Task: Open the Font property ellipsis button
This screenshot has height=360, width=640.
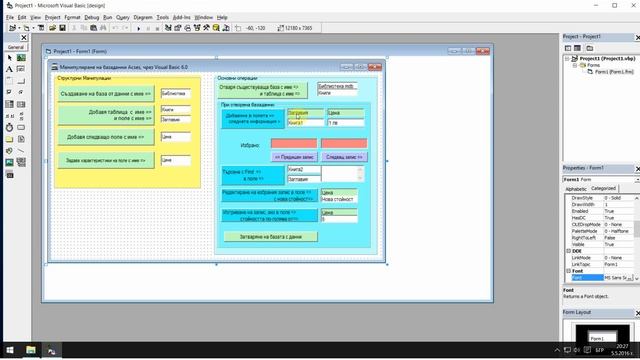Action: (x=630, y=278)
